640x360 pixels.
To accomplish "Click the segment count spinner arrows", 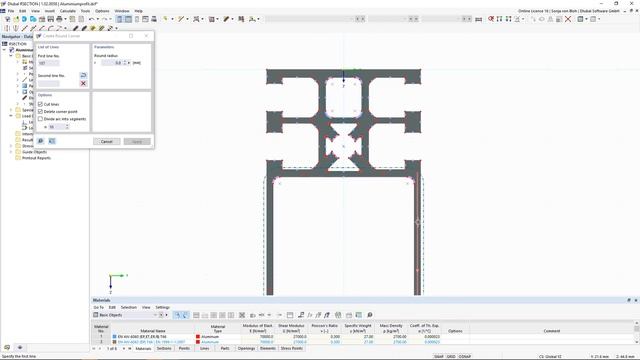I will point(67,127).
